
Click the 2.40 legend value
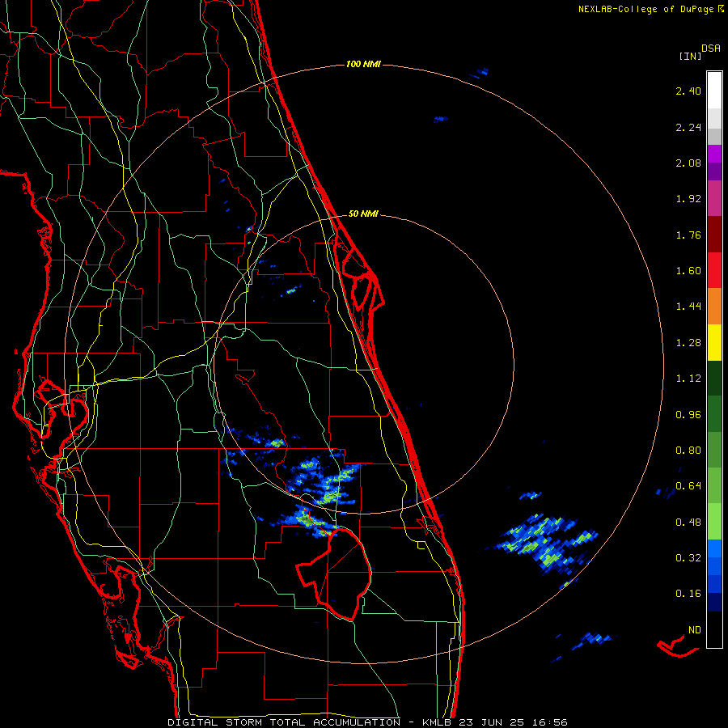tap(688, 91)
